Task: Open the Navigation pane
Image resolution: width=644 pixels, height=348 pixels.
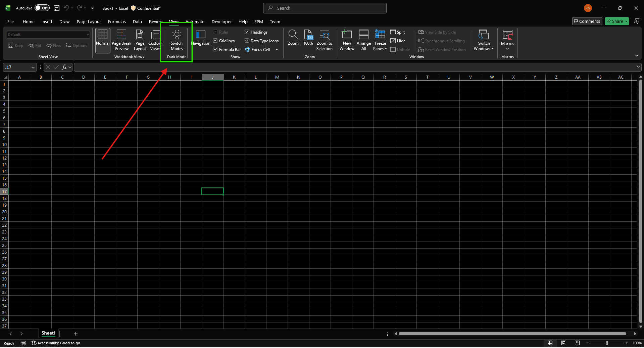Action: tap(201, 38)
